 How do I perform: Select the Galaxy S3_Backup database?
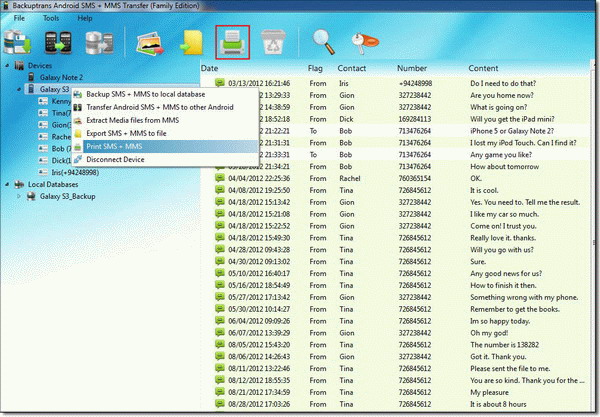[x=68, y=196]
